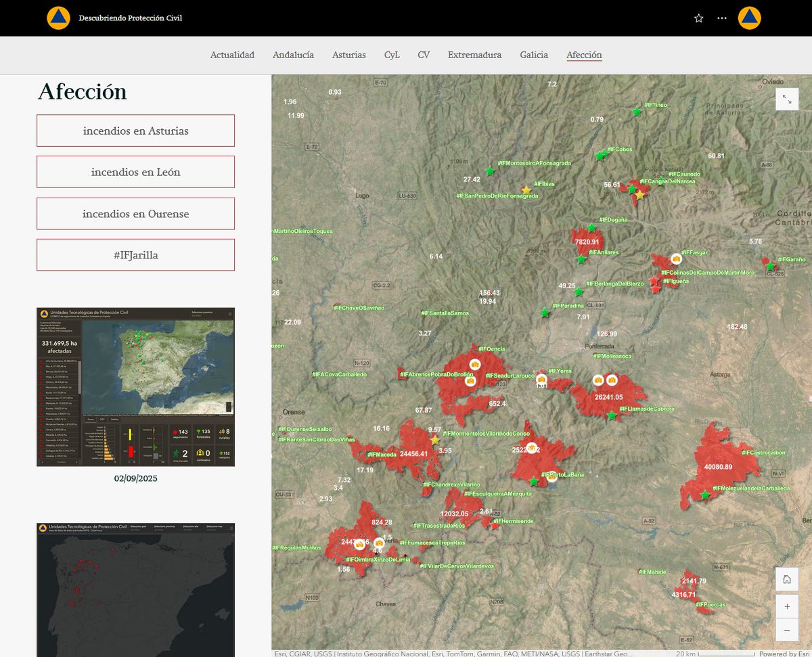Click the yellow star near #IFMormentelosVilarinodeConso

(x=434, y=440)
